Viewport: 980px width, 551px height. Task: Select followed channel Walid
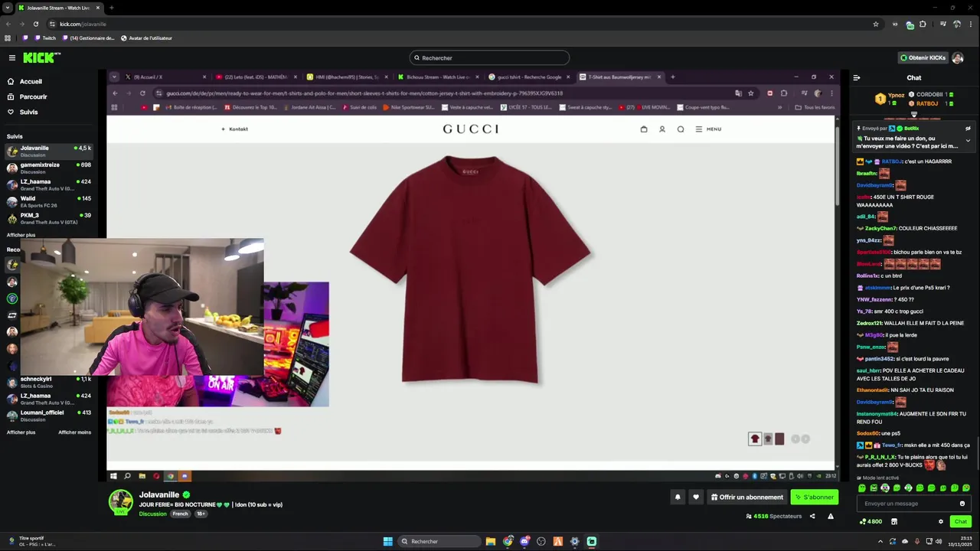point(49,201)
